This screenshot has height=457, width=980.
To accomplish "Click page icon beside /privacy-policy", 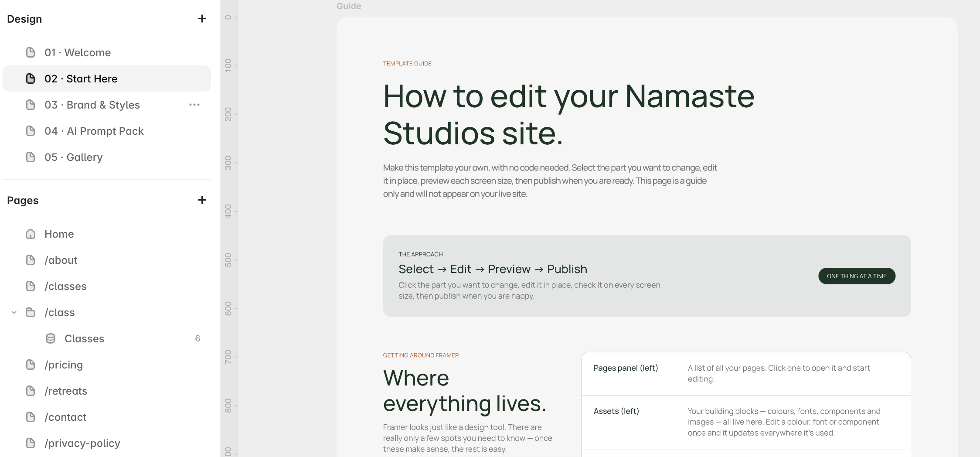I will tap(31, 443).
